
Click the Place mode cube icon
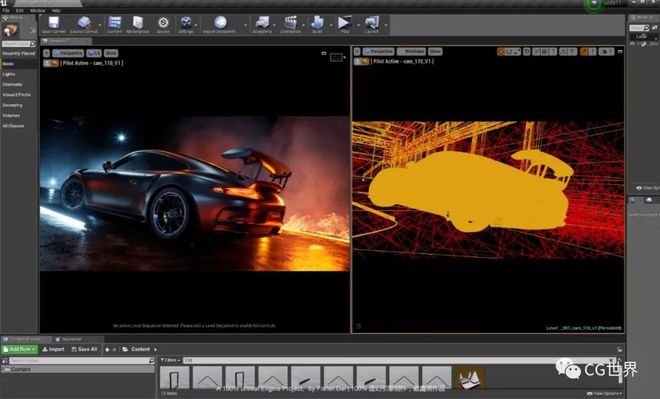[10, 30]
